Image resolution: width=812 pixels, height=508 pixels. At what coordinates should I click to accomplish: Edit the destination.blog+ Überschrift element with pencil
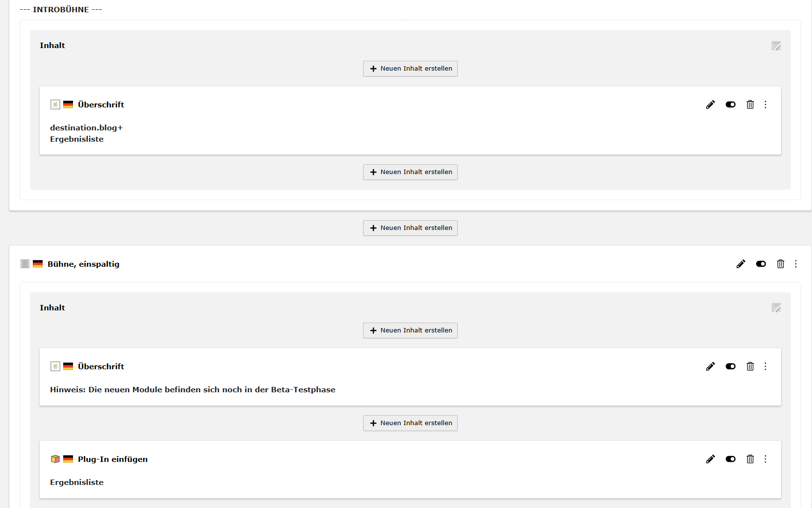[711, 104]
